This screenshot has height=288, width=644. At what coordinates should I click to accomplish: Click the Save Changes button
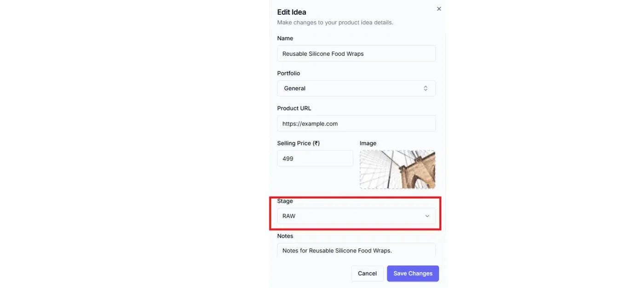[x=413, y=273]
